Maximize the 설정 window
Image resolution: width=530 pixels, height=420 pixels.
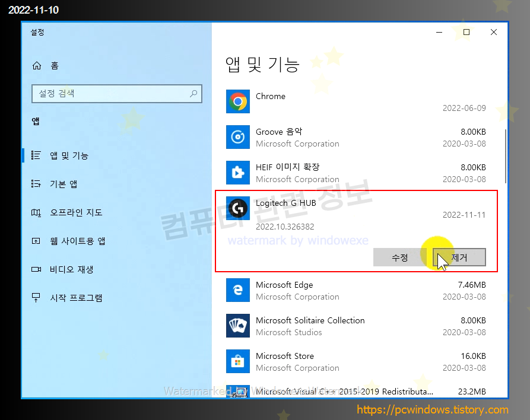[466, 32]
